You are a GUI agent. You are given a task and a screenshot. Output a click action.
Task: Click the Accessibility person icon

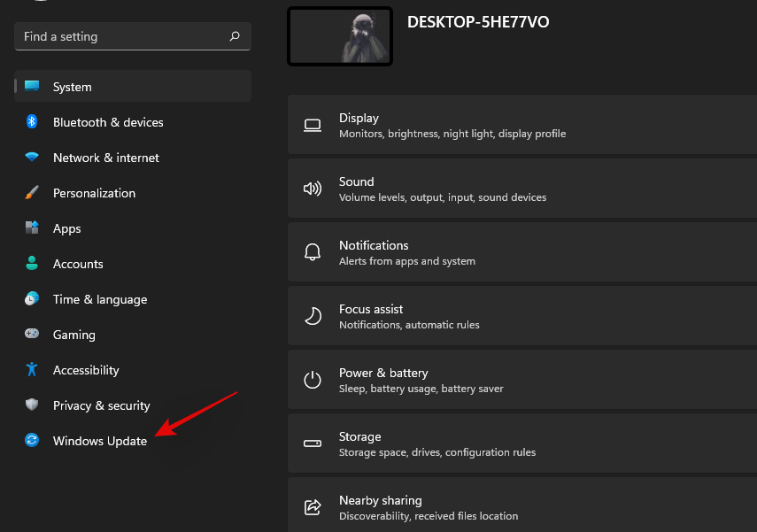[32, 370]
